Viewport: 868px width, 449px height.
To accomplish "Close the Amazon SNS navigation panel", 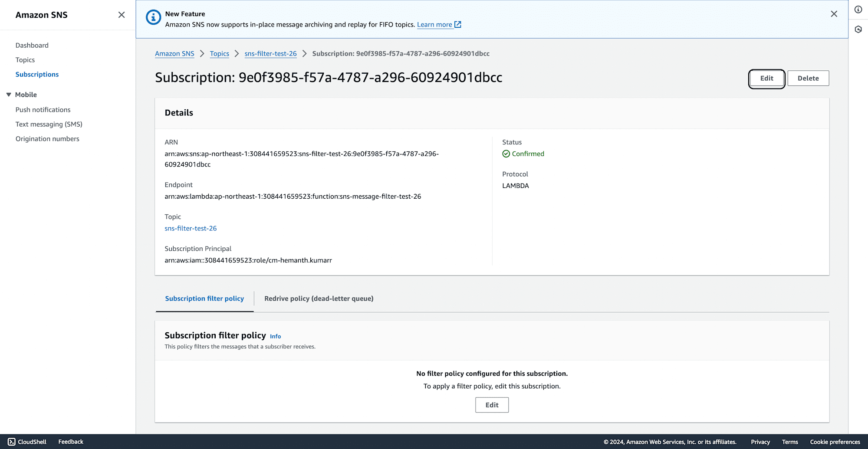I will [x=122, y=15].
